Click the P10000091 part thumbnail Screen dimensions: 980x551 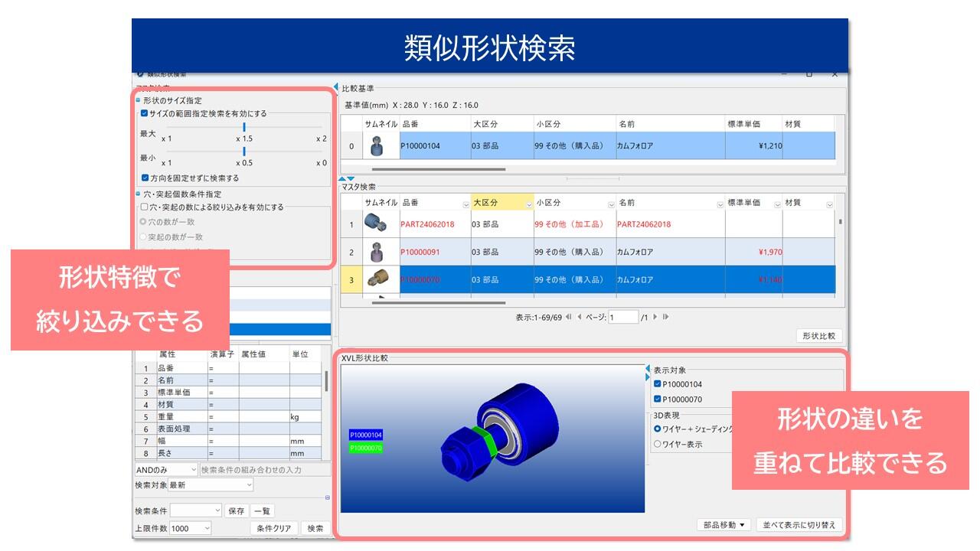(376, 252)
